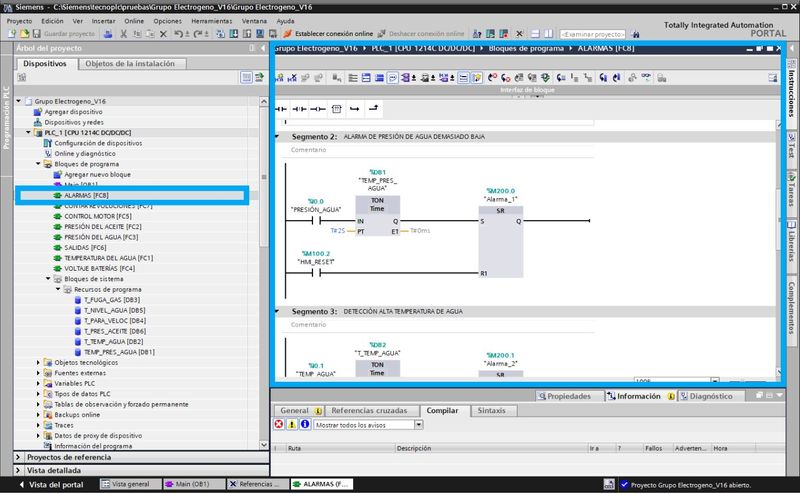Click the upload from device icon
The image size is (800, 494).
[247, 34]
